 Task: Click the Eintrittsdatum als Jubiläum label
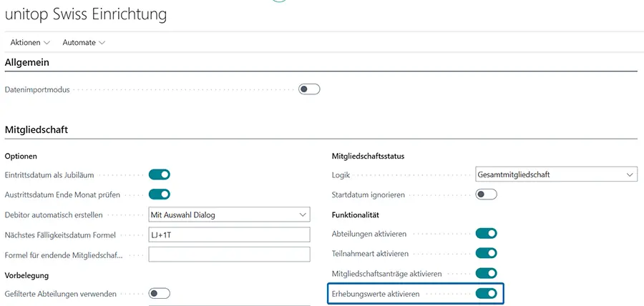(49, 175)
